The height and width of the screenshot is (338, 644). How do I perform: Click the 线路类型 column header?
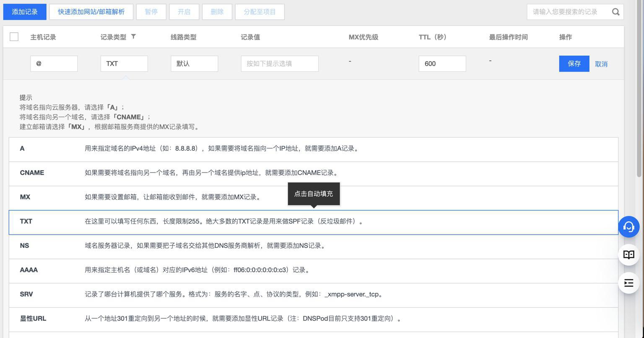point(183,37)
